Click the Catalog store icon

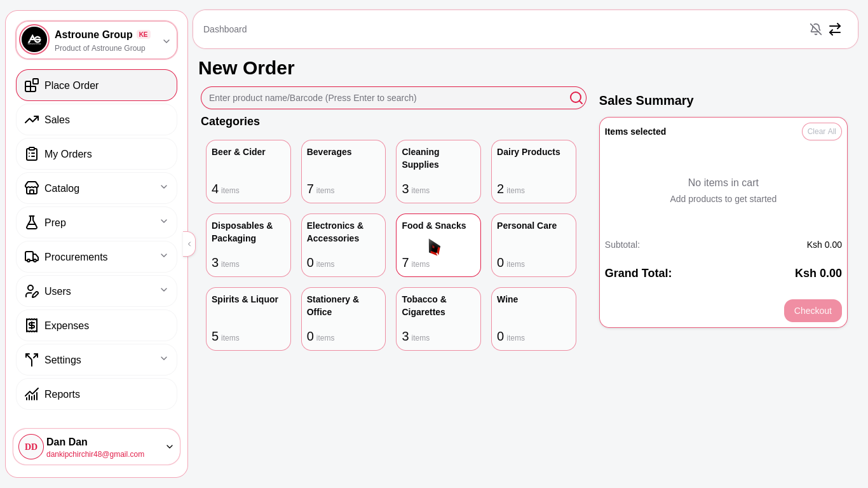click(x=32, y=188)
